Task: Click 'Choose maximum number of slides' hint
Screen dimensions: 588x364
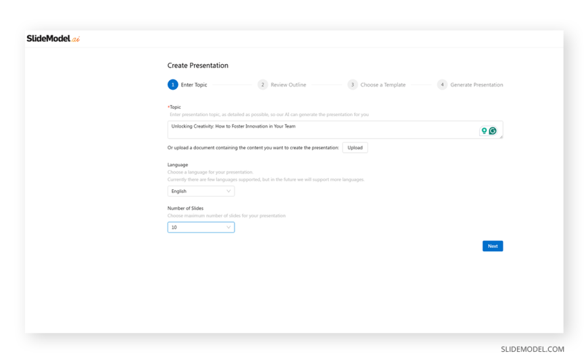Action: [226, 215]
